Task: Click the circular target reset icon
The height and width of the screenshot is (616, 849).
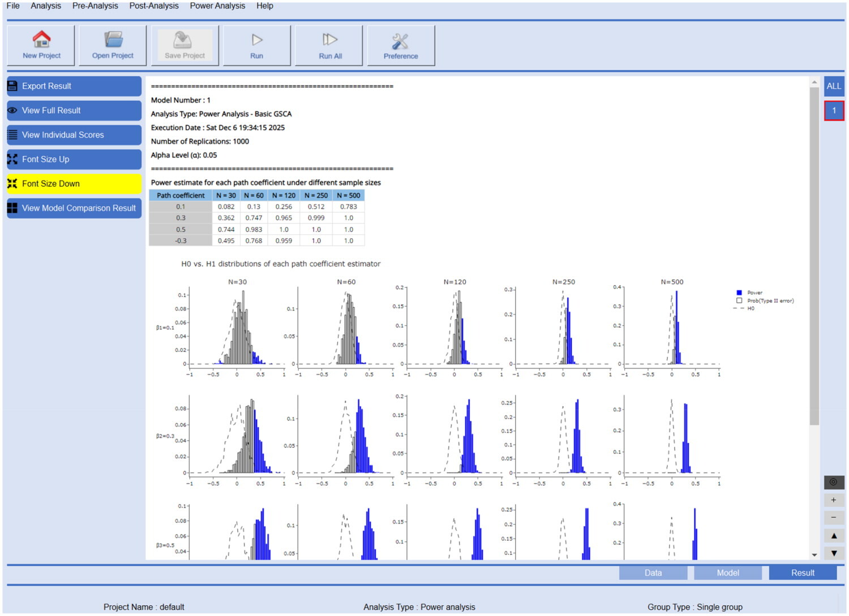Action: coord(834,482)
